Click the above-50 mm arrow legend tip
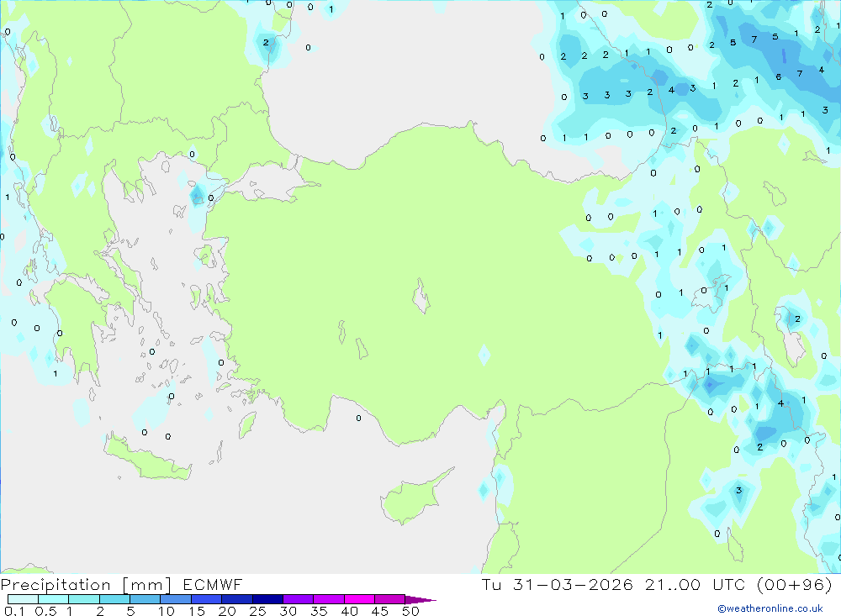 pos(420,600)
